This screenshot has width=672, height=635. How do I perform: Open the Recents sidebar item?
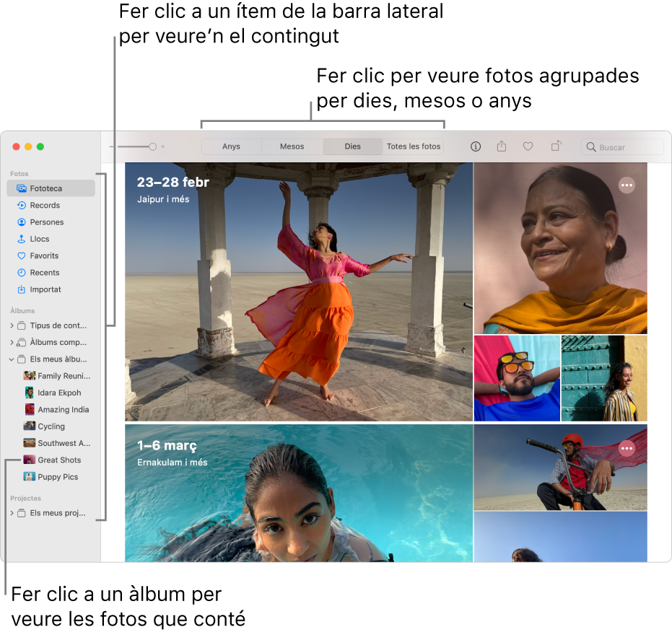tap(44, 272)
